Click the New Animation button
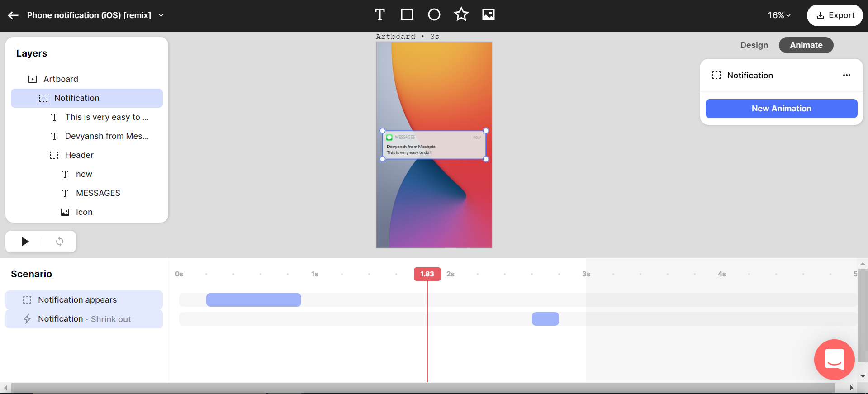The width and height of the screenshot is (868, 394). pos(781,109)
